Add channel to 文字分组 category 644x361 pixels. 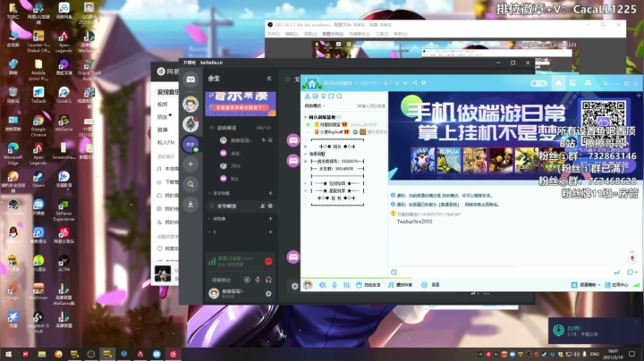tap(270, 193)
